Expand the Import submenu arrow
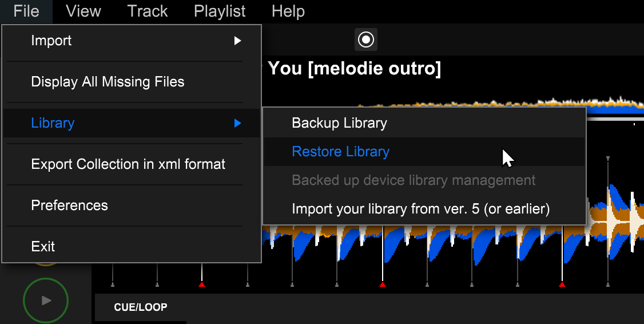The height and width of the screenshot is (324, 644). pyautogui.click(x=237, y=41)
